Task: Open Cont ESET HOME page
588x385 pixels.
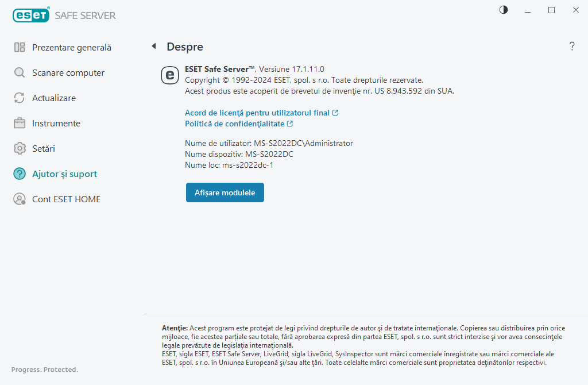Action: click(67, 199)
